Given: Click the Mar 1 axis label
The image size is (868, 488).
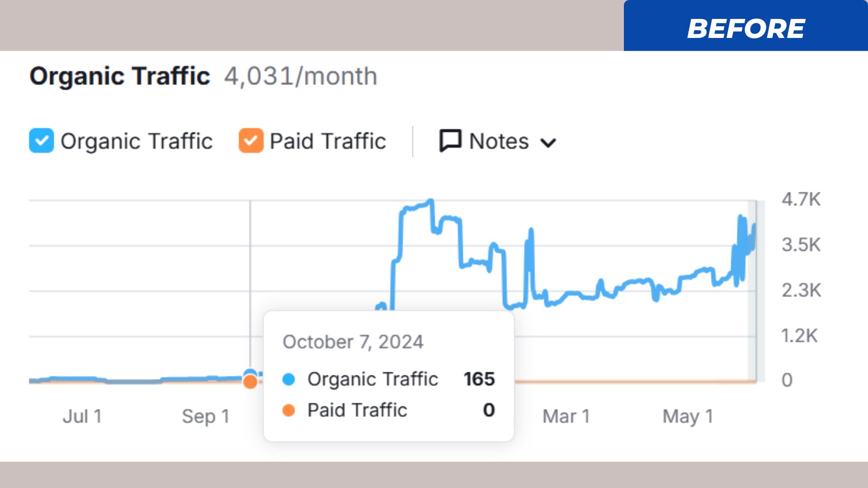Looking at the screenshot, I should tap(566, 416).
